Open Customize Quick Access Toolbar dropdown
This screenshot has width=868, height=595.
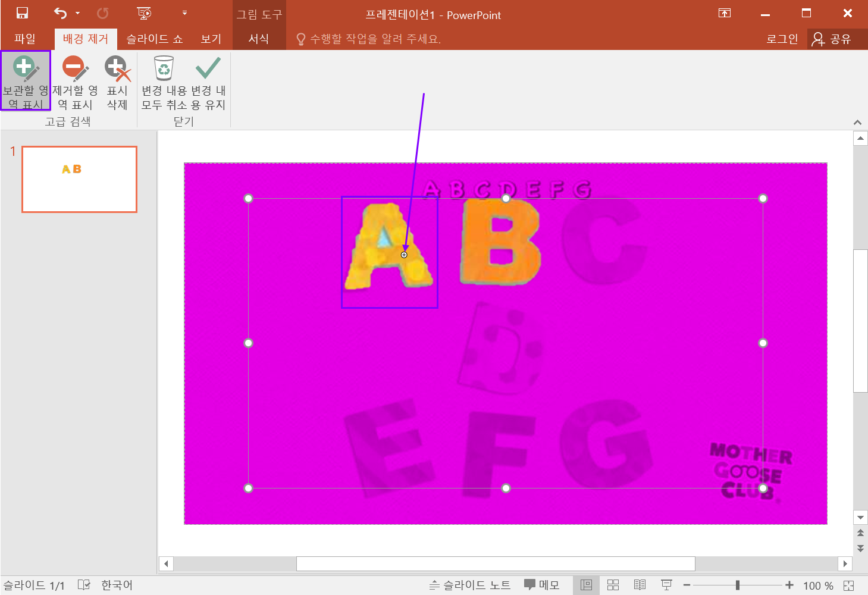(x=184, y=13)
